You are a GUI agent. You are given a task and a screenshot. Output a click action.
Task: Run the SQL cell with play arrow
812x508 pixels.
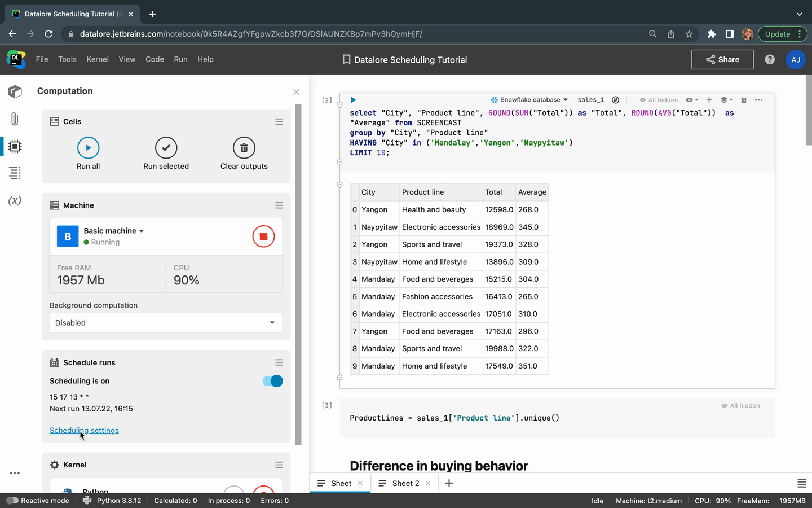coord(353,100)
